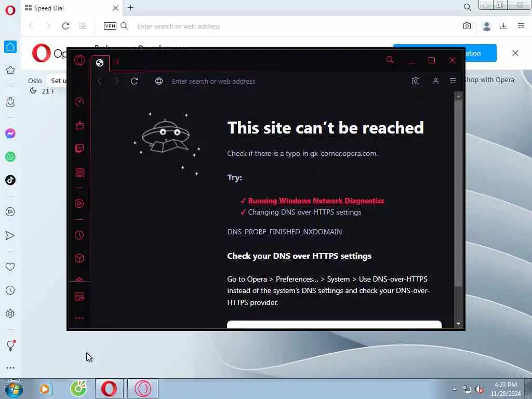Viewport: 532px width, 399px height.
Task: Toggle the VPN badge in Opera address bar
Action: (110, 26)
